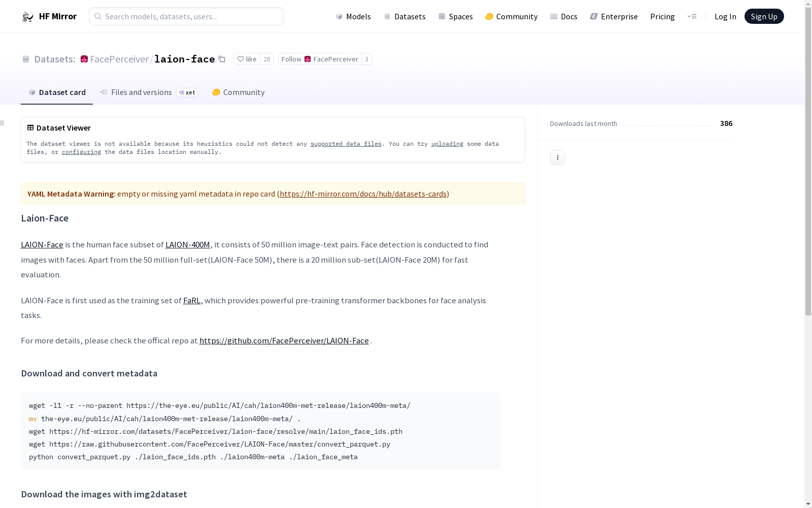Expand the more options menu beside Pricing
The image size is (812, 508).
pos(692,16)
